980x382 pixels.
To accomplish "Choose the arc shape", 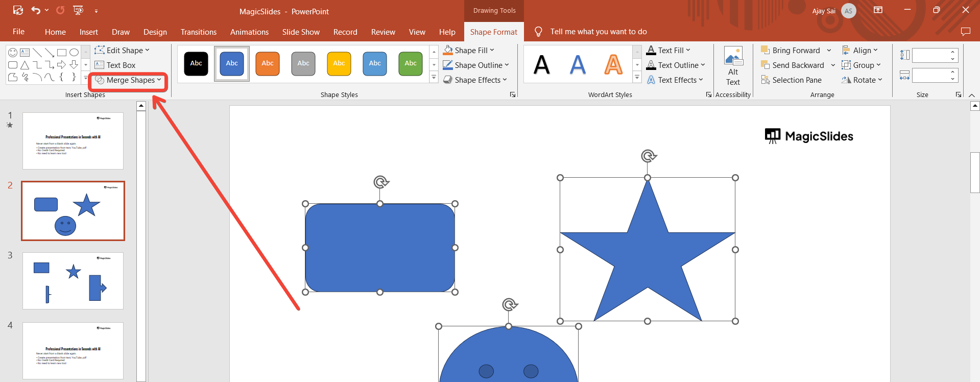I will click(x=37, y=77).
